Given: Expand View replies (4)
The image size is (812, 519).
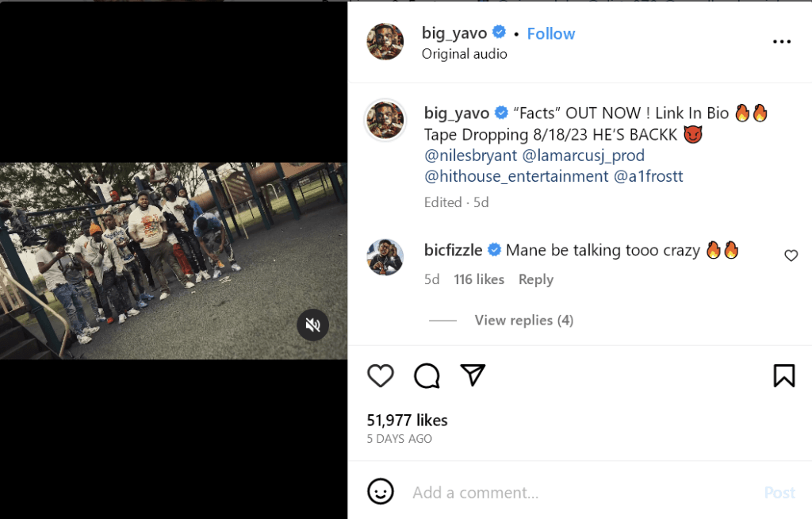Looking at the screenshot, I should coord(523,320).
